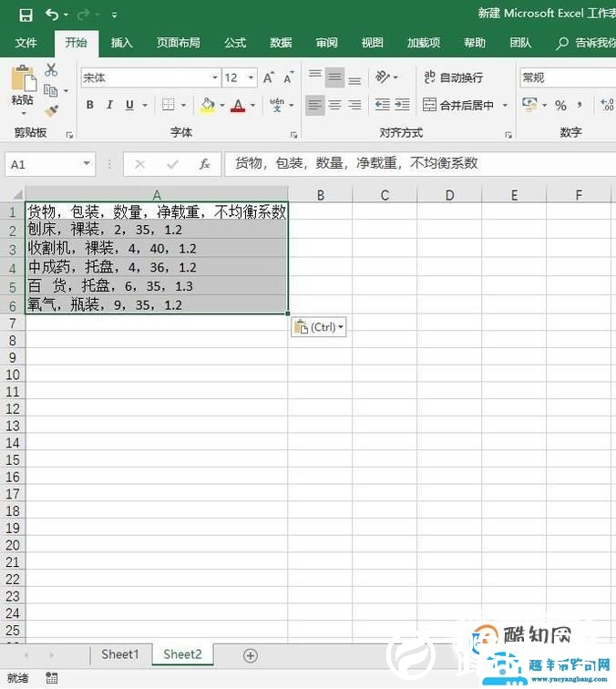Open Name Box dropdown arrow
The image size is (616, 689).
(87, 164)
